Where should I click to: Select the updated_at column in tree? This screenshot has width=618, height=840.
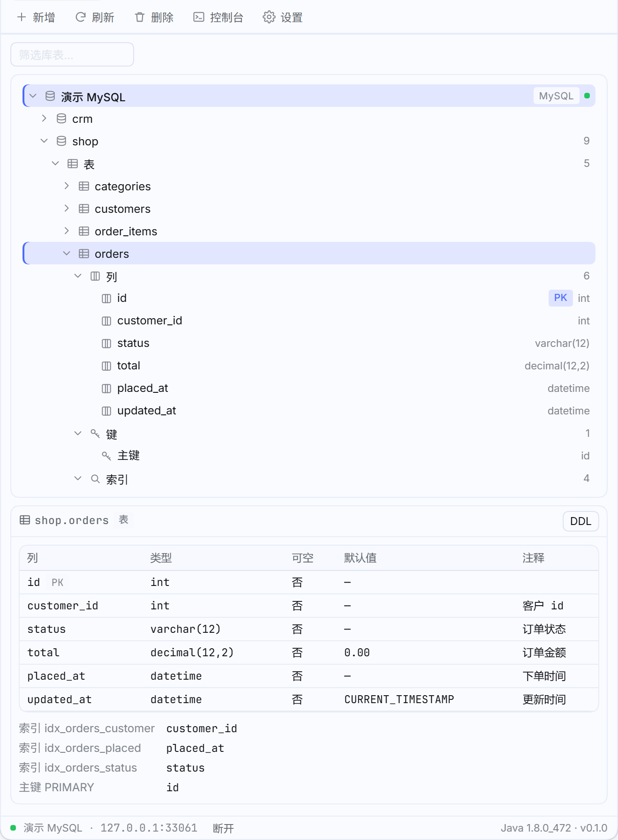tap(309, 411)
